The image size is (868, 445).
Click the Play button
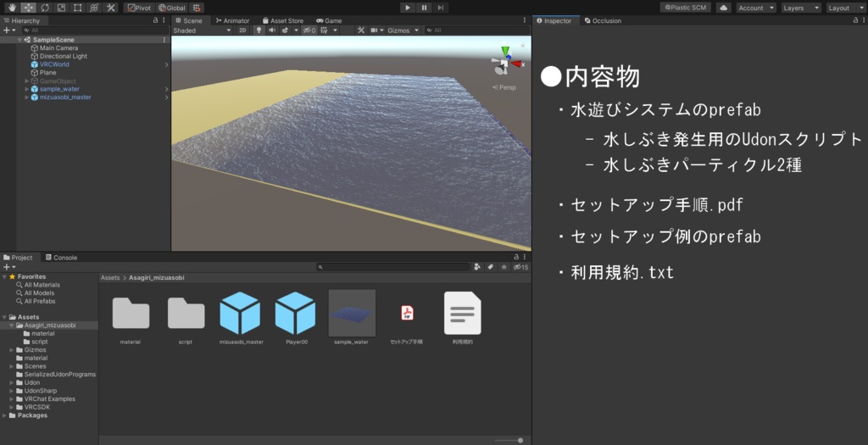point(408,8)
